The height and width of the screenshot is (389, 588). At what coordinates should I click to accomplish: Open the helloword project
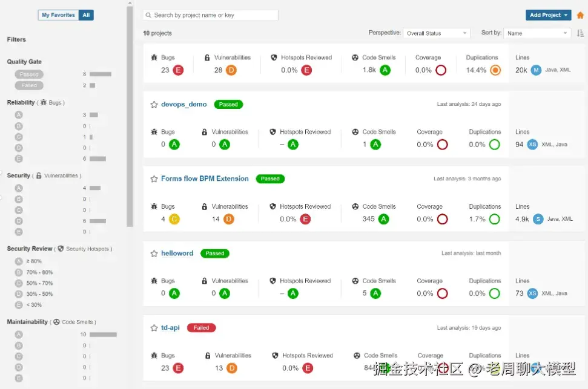tap(177, 253)
